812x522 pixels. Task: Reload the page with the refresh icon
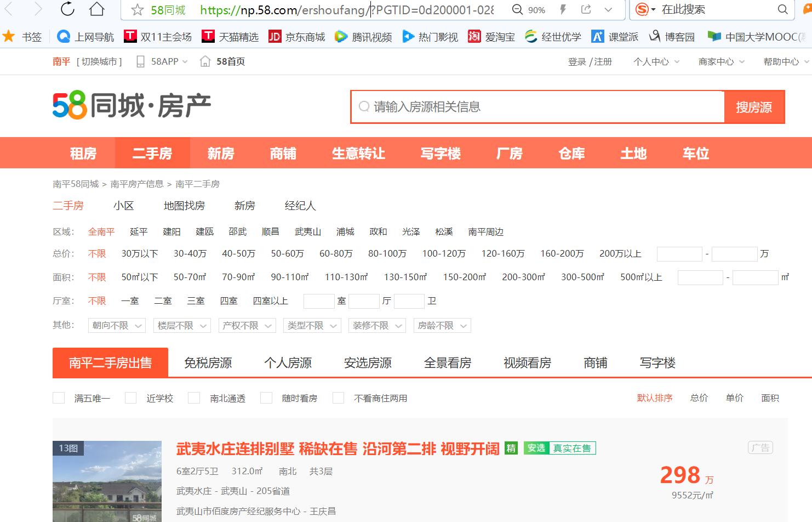pyautogui.click(x=67, y=9)
